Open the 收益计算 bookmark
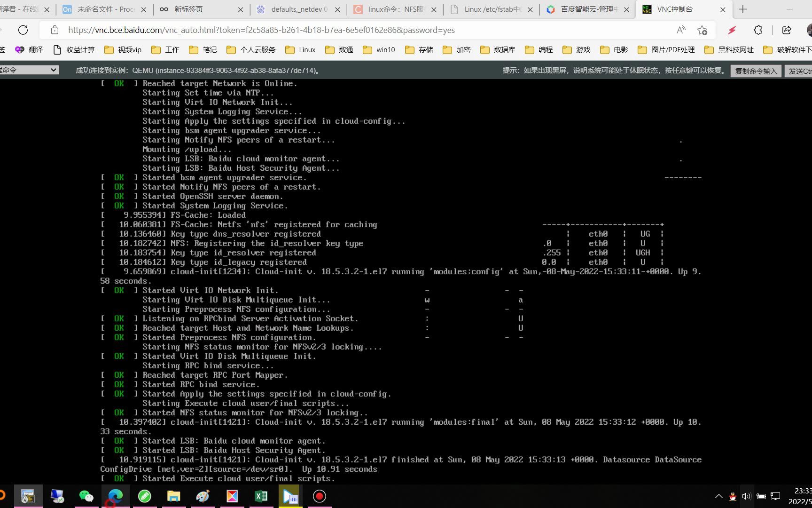This screenshot has height=508, width=812. (x=74, y=50)
